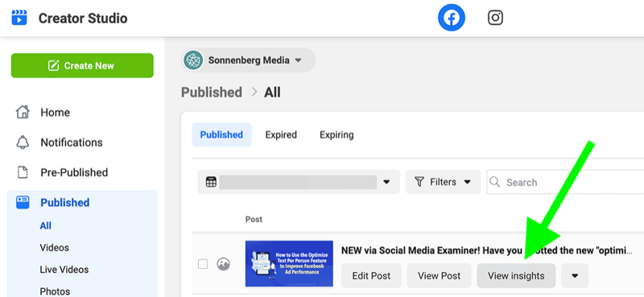This screenshot has width=644, height=297.
Task: Switch to the Published tab
Action: click(221, 134)
